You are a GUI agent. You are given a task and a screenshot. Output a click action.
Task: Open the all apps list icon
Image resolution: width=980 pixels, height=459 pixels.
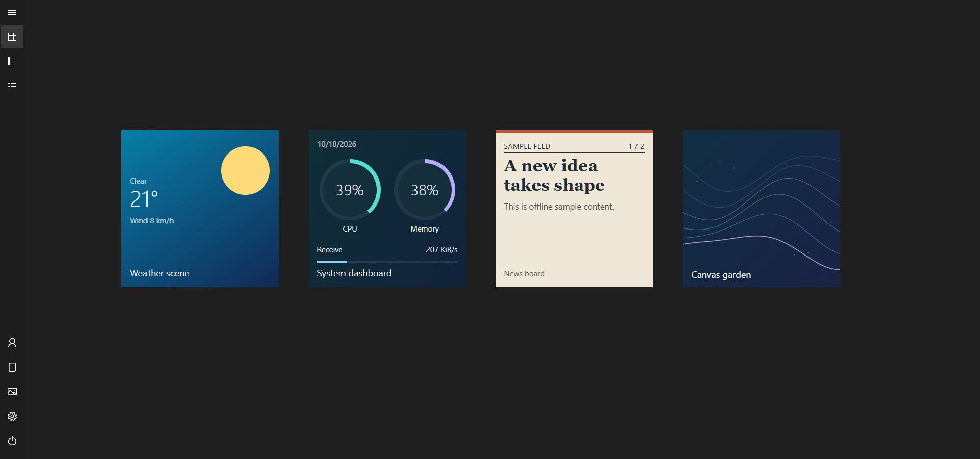coord(12,61)
